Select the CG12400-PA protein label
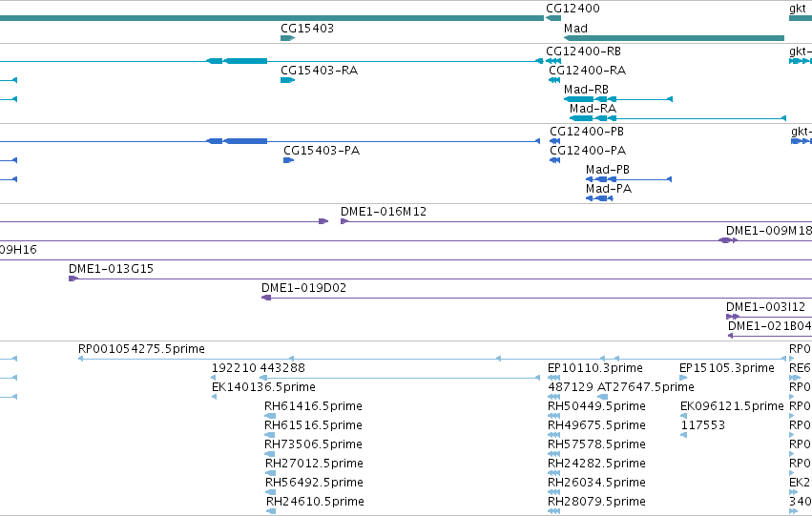812x516 pixels. point(588,151)
